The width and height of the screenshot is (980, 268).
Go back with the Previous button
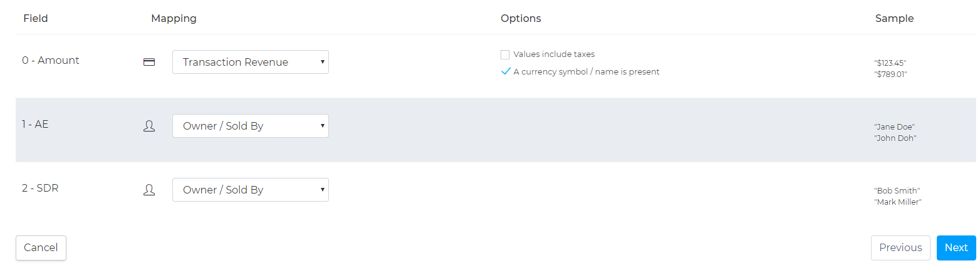[900, 248]
